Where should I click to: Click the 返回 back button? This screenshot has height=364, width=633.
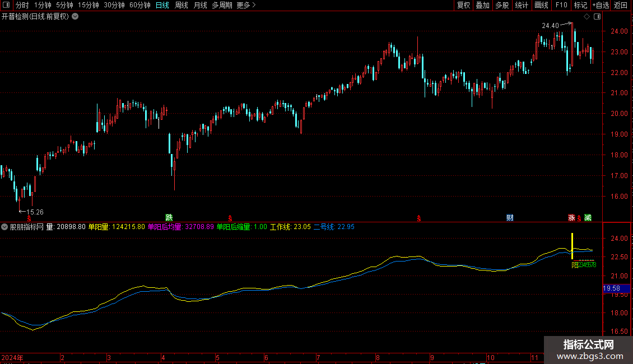pos(621,5)
